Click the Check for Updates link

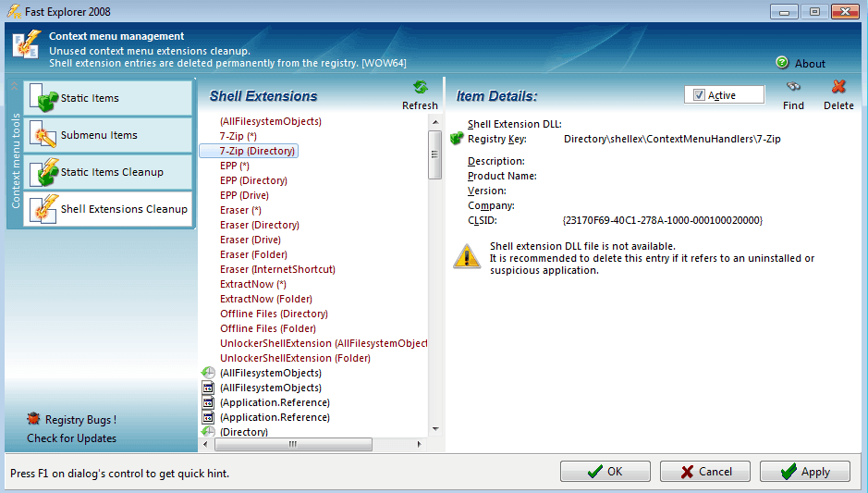point(71,438)
